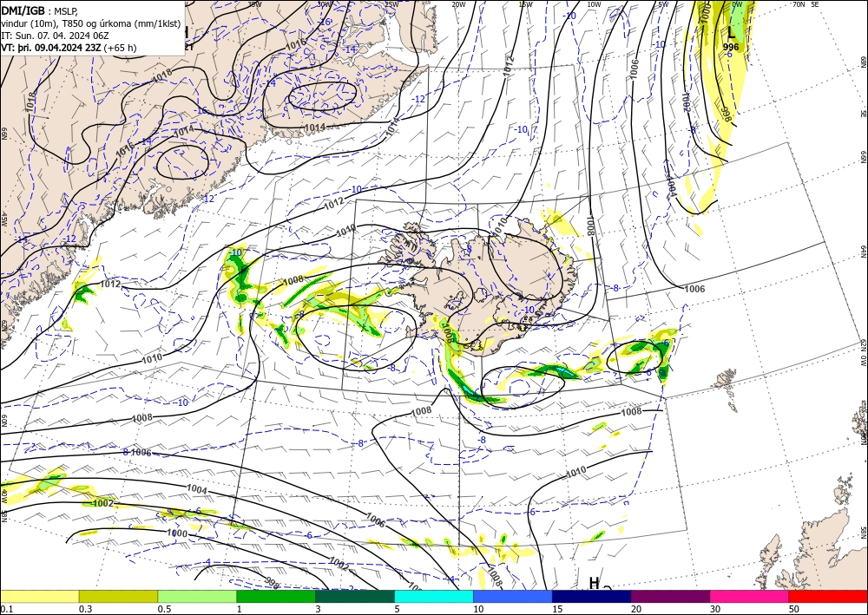The width and height of the screenshot is (868, 615).
Task: Click the pink 30–50 legend swatch
Action: pos(749,596)
